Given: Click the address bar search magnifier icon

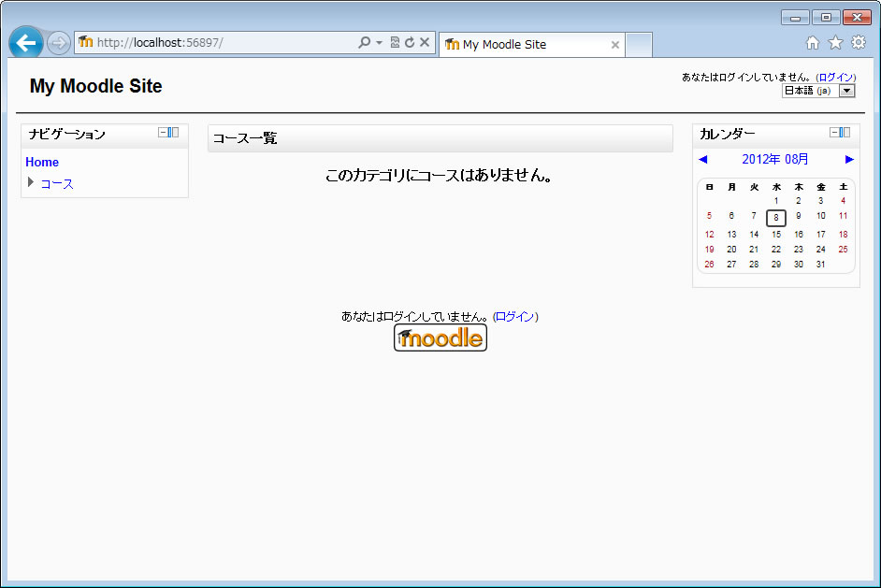Looking at the screenshot, I should click(364, 43).
